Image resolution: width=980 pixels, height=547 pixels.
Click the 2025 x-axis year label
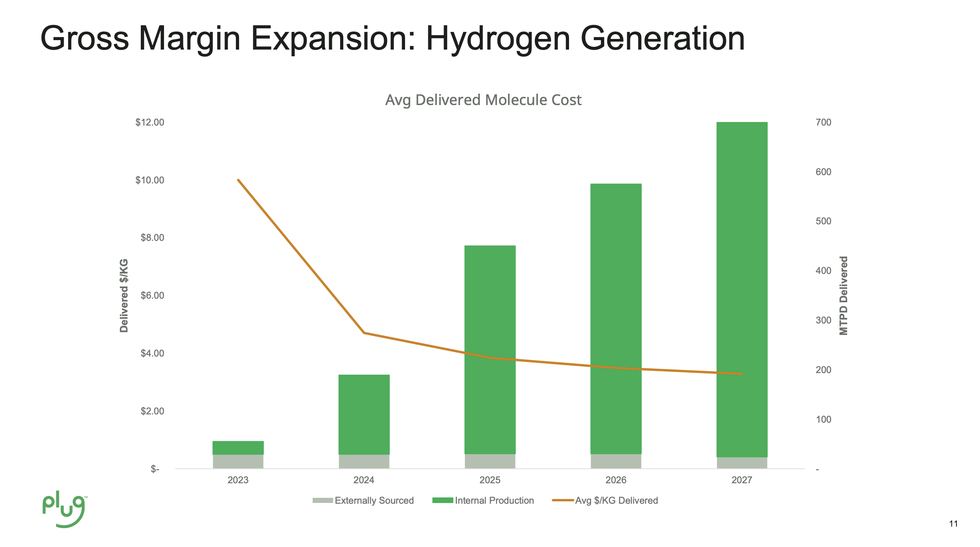click(x=490, y=480)
